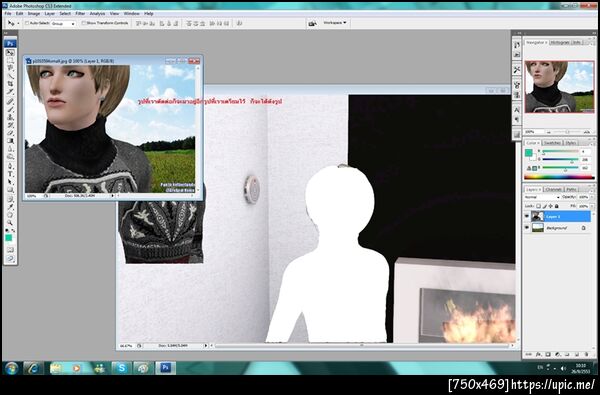Select the Notes tool
The height and width of the screenshot is (395, 600).
[x=10, y=199]
